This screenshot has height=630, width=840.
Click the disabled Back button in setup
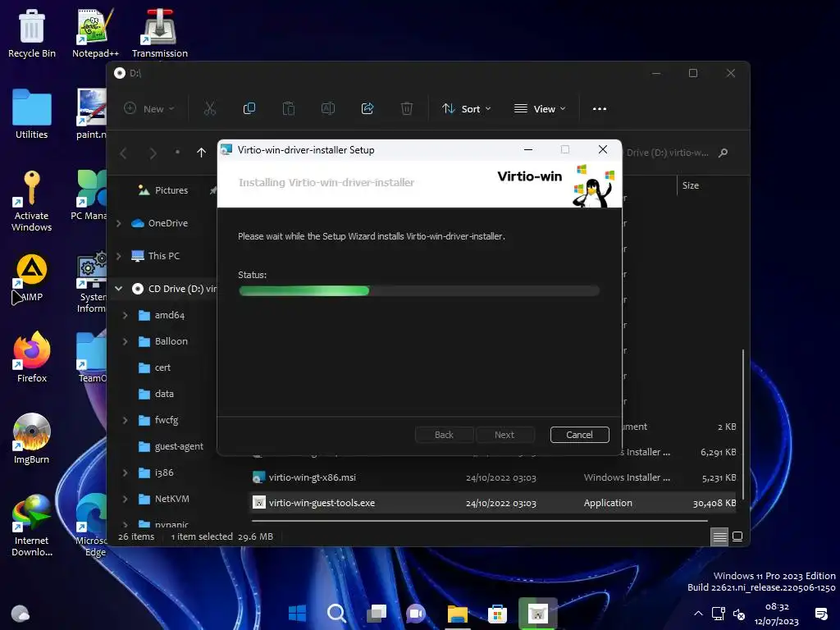point(444,435)
